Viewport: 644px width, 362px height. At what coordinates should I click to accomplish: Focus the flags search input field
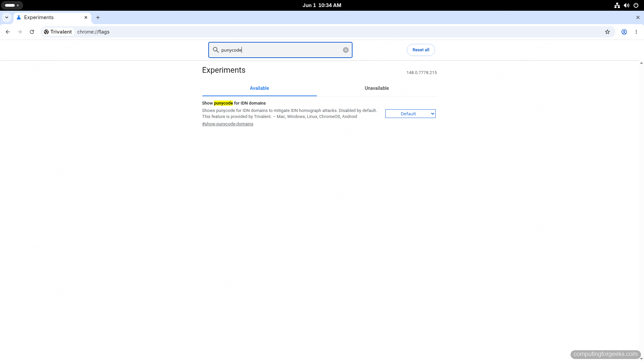(x=280, y=50)
